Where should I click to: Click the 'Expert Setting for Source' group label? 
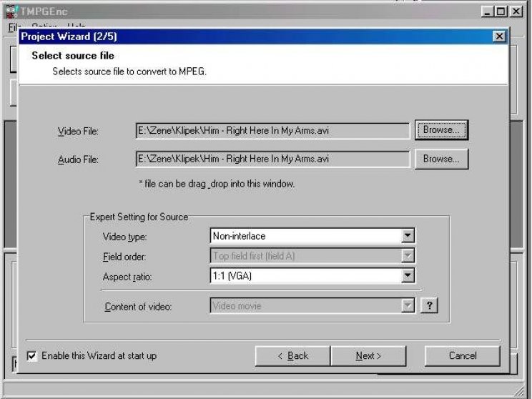point(139,217)
